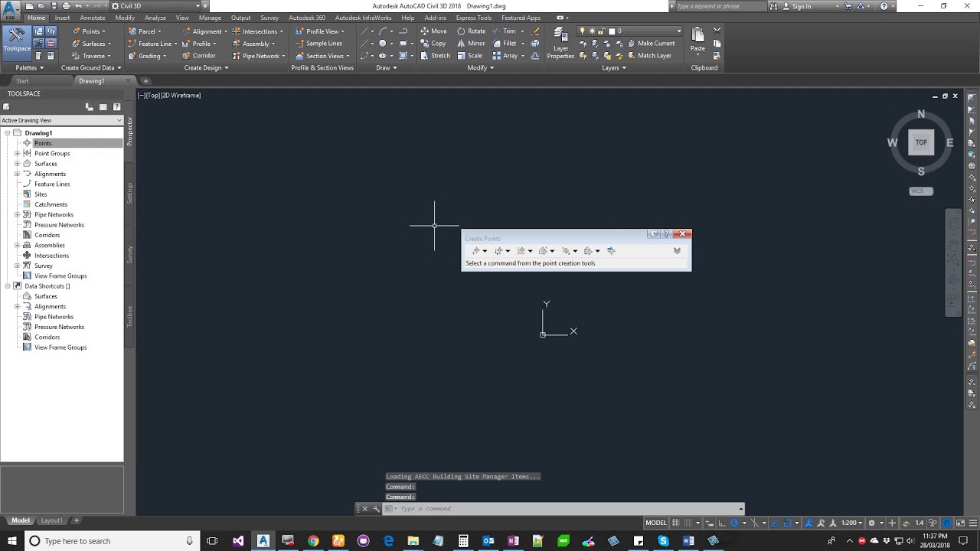
Task: Open Skype from the Windows taskbar
Action: click(663, 541)
